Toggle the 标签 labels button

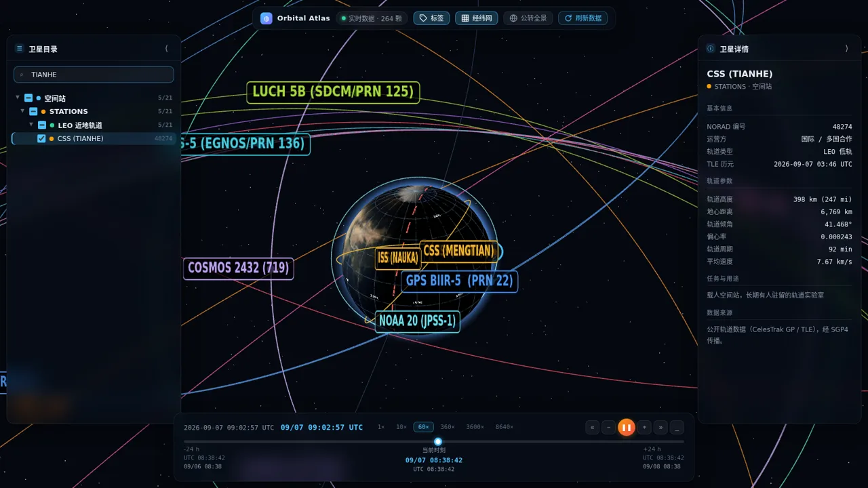click(431, 18)
